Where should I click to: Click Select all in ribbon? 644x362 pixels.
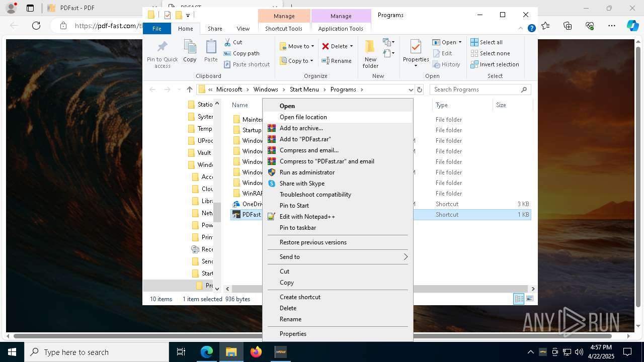pyautogui.click(x=487, y=42)
